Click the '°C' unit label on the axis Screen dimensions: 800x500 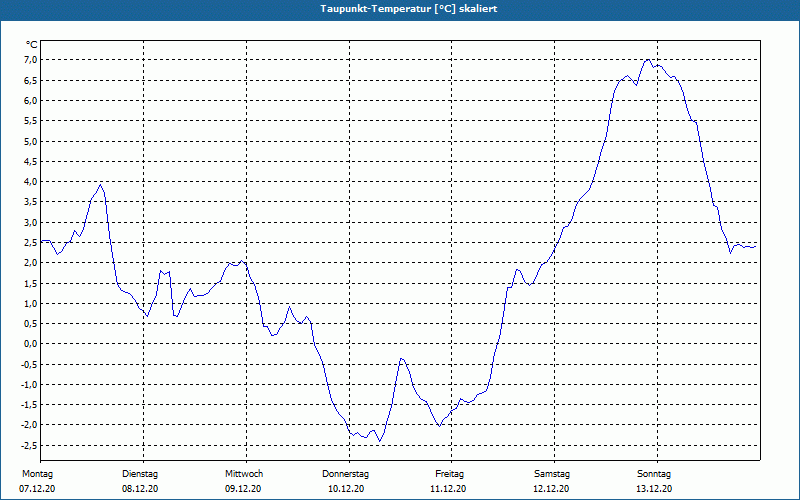(x=32, y=45)
